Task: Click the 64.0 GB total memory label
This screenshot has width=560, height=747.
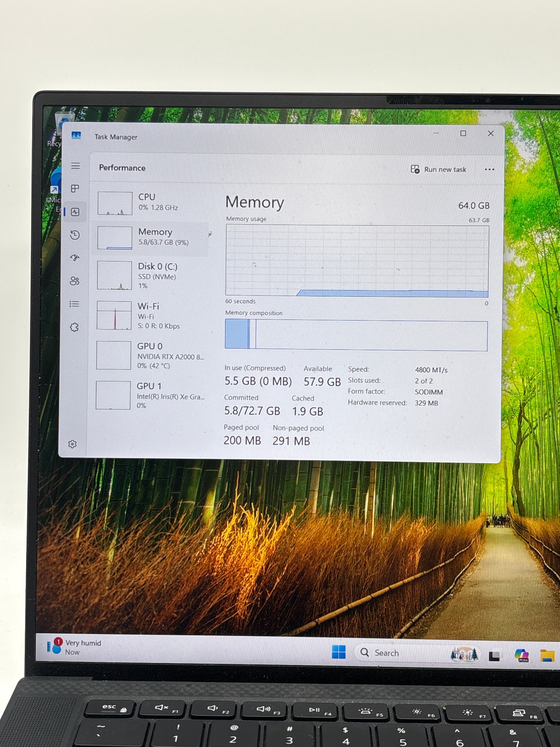Action: point(474,206)
